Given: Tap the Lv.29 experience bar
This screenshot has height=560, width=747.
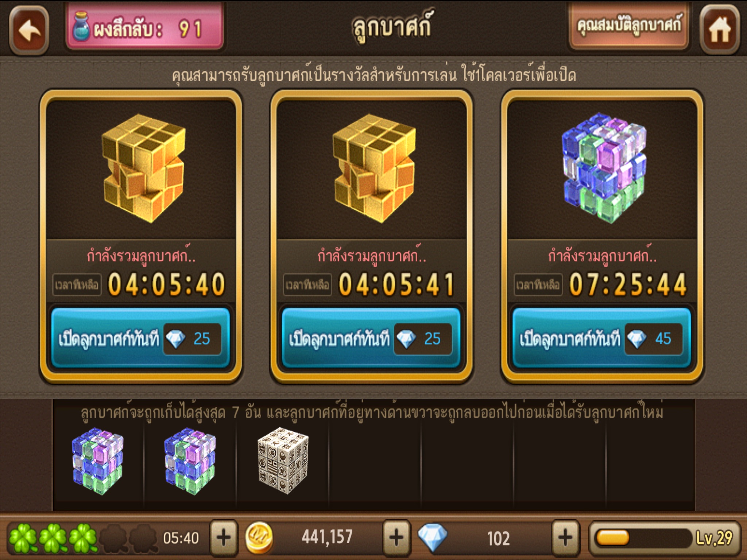Looking at the screenshot, I should pyautogui.click(x=665, y=538).
